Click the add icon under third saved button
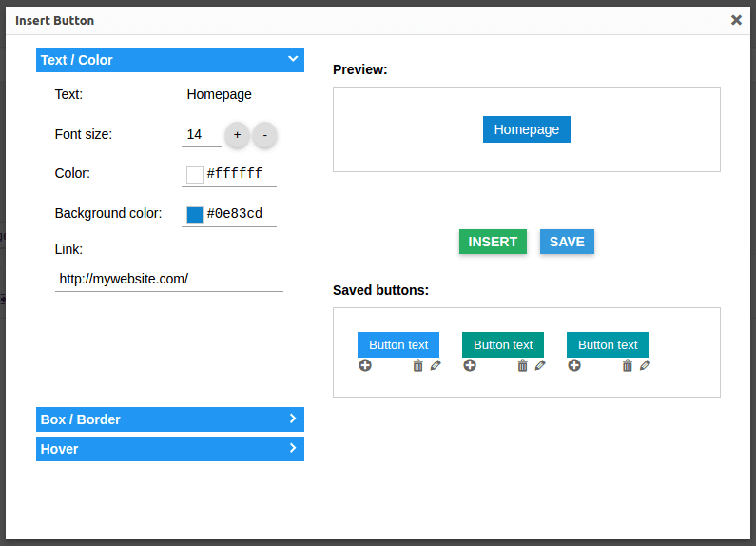Viewport: 756px width, 546px height. [x=574, y=365]
